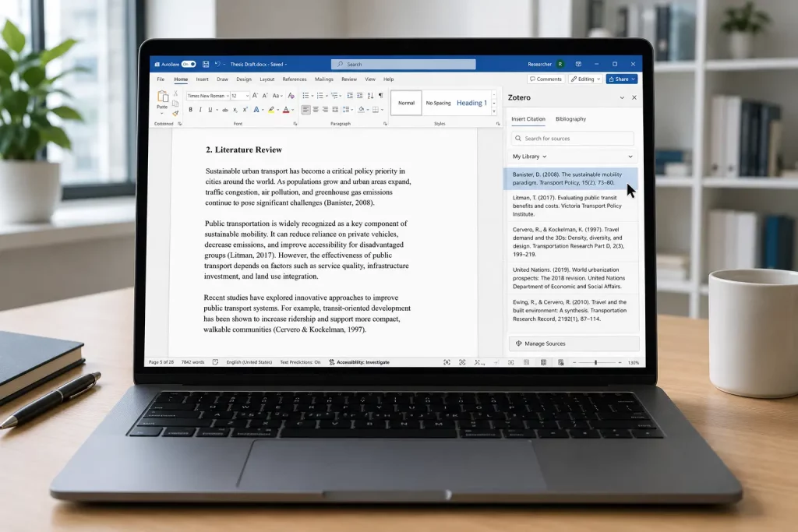The height and width of the screenshot is (532, 798).
Task: Select Cervero & Kockelman 1997 source
Action: pos(571,241)
